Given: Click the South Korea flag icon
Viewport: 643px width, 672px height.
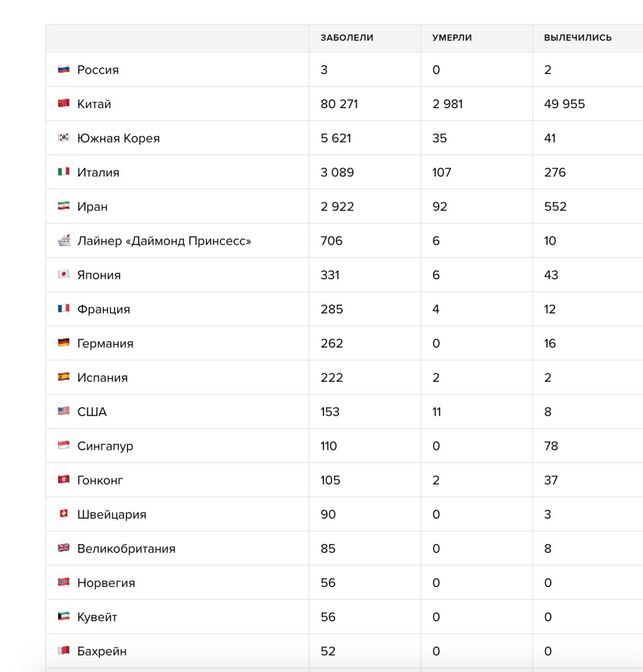Looking at the screenshot, I should point(64,137).
